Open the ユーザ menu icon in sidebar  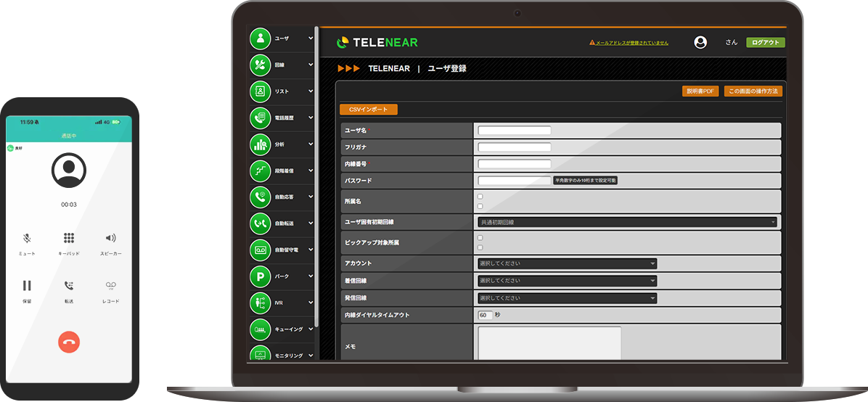pyautogui.click(x=260, y=38)
